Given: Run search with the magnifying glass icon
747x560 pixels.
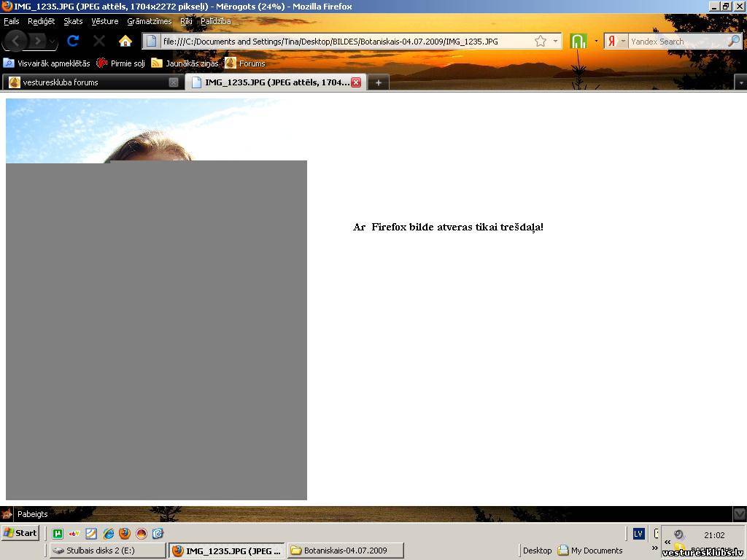Looking at the screenshot, I should pyautogui.click(x=734, y=42).
